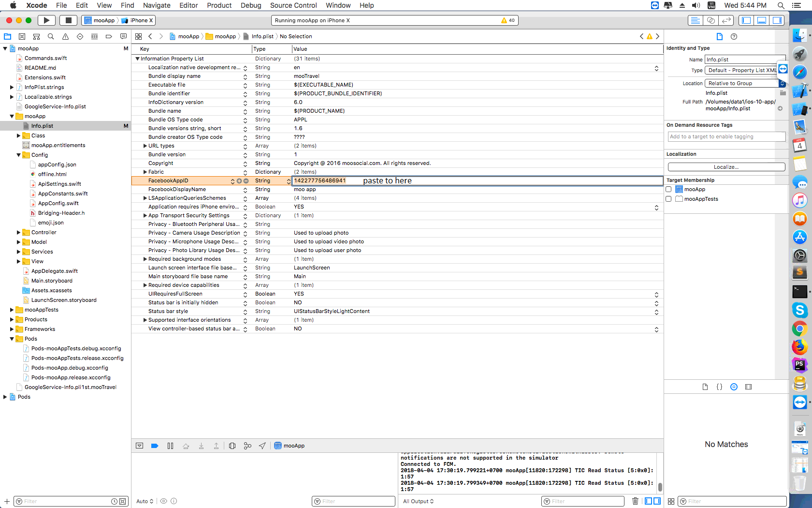This screenshot has height=508, width=812.
Task: Click the add row plus button on FacebookAppID
Action: click(x=239, y=181)
